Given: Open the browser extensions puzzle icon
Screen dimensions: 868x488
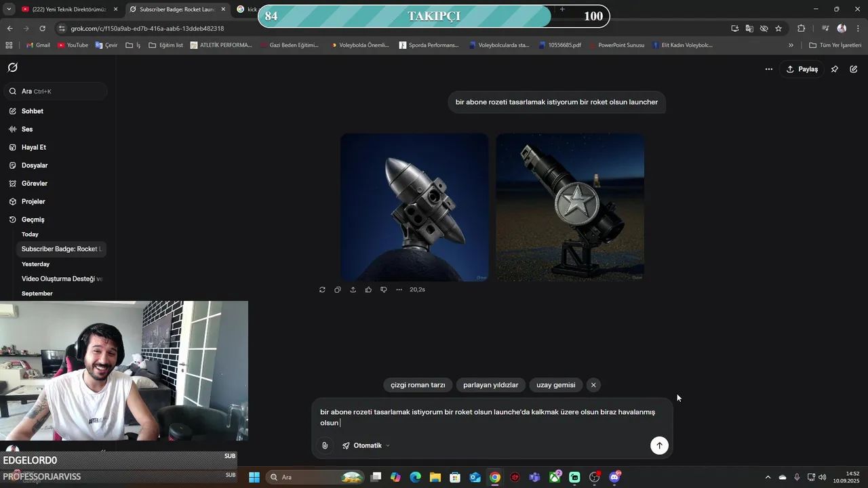Looking at the screenshot, I should (x=802, y=28).
